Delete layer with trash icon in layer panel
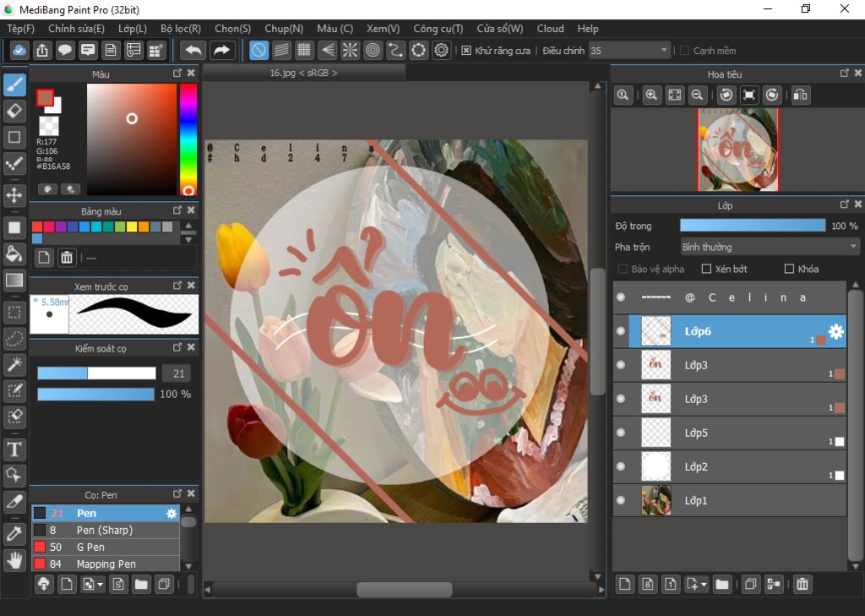The width and height of the screenshot is (865, 616). [802, 584]
